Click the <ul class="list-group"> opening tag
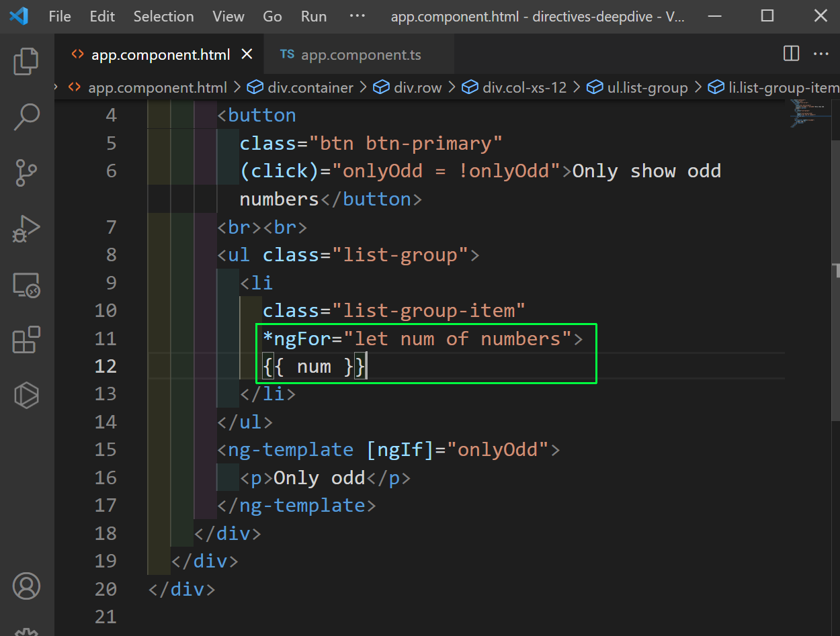The image size is (840, 636). (348, 255)
